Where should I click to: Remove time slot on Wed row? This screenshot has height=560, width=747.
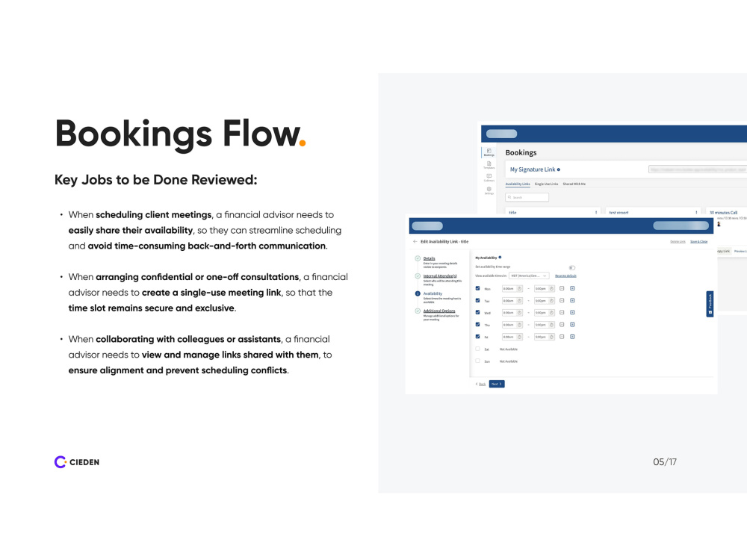[x=562, y=312]
